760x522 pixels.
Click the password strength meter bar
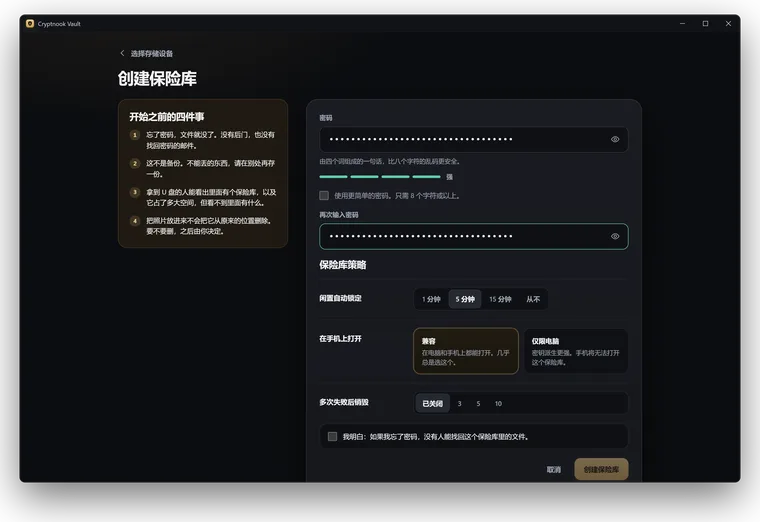coord(380,177)
